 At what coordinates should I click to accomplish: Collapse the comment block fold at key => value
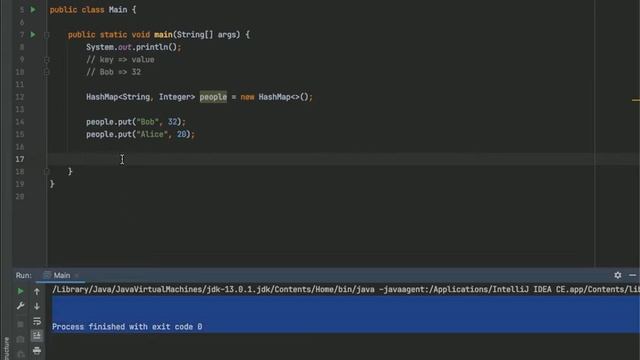[x=47, y=60]
